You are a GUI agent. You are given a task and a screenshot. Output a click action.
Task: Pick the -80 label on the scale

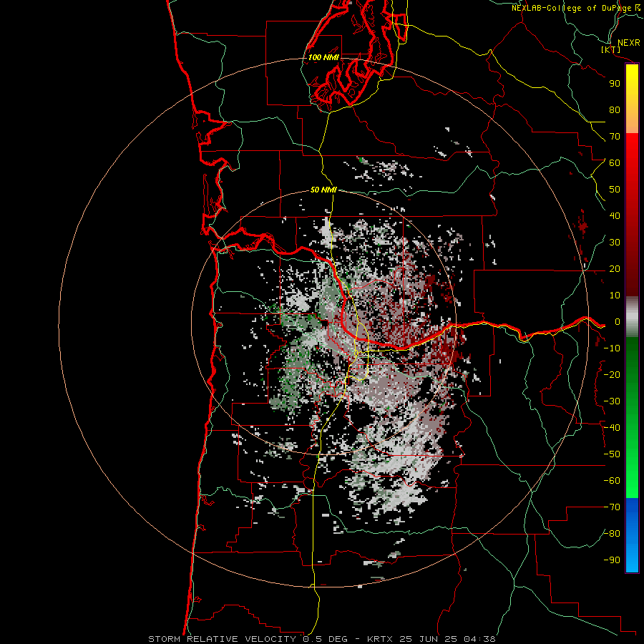click(x=612, y=534)
